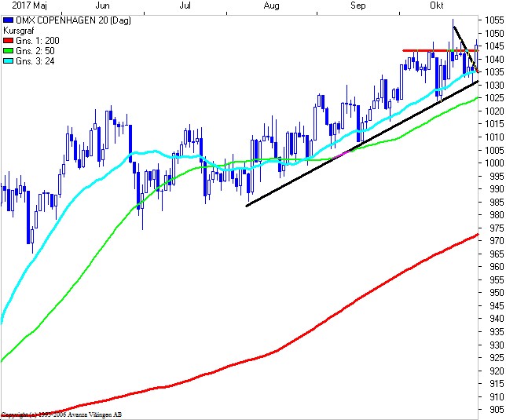Click the green Gns. 2: 50 legend swatch
506x420 pixels.
coord(8,50)
